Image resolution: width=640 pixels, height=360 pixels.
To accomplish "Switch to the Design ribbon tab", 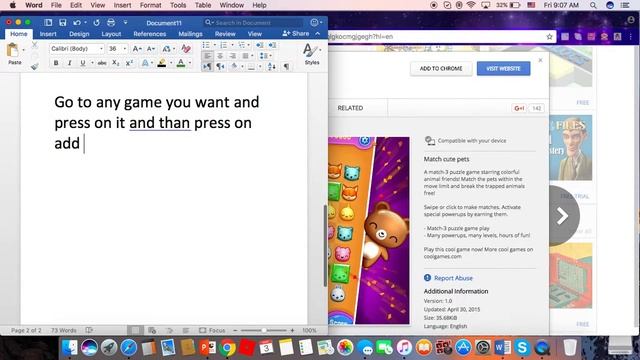I will coord(79,34).
